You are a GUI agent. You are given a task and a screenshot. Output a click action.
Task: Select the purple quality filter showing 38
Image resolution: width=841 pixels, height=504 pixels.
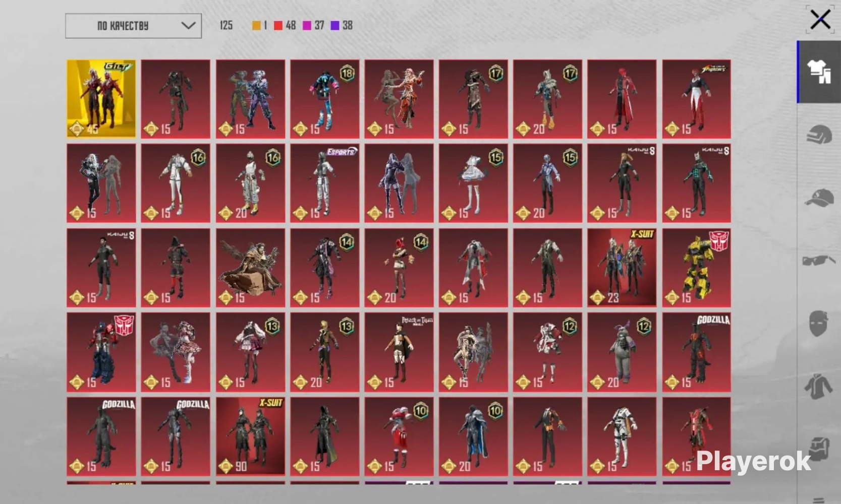click(x=342, y=25)
